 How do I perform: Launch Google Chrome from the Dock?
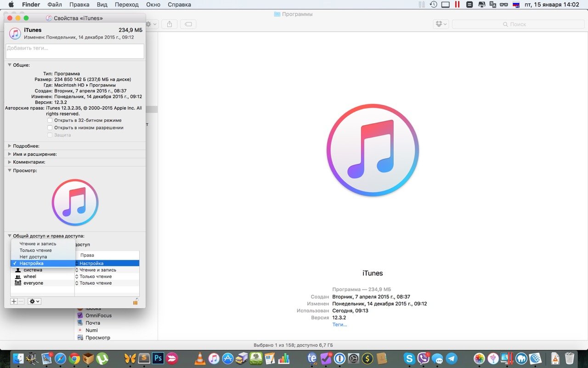coord(74,358)
